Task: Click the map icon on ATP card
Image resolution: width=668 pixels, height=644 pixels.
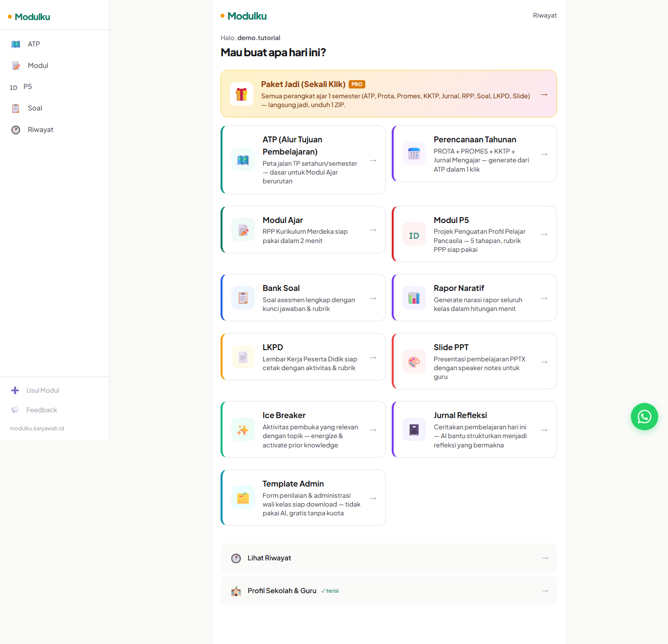Action: pyautogui.click(x=243, y=160)
